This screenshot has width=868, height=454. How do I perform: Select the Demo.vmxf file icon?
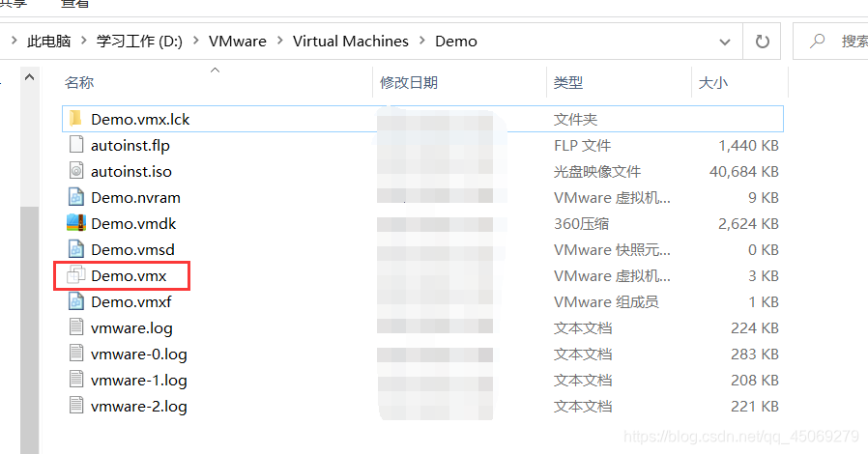(x=75, y=301)
